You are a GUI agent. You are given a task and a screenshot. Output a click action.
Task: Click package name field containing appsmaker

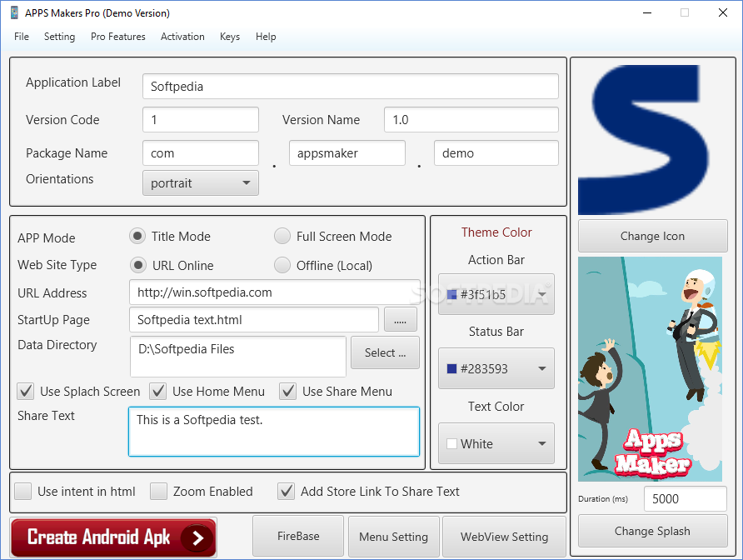(x=347, y=153)
